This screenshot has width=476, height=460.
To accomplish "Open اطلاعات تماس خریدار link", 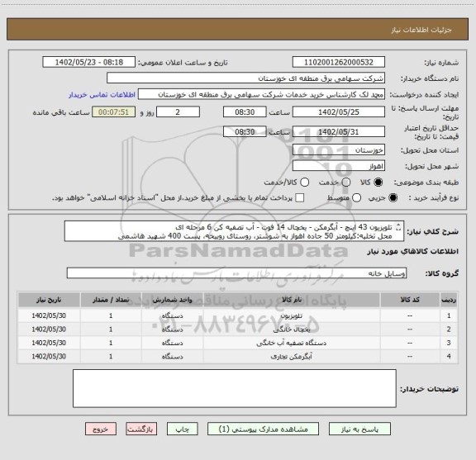I will (x=102, y=95).
